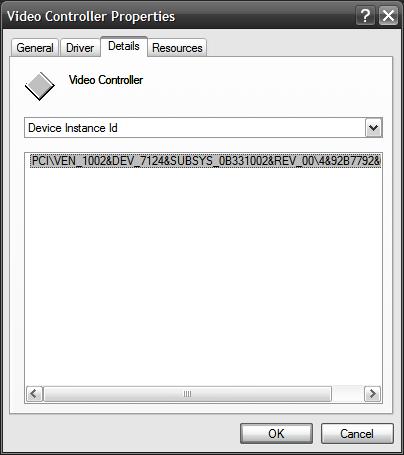The image size is (404, 455).
Task: Click the horizontal scrollbar thumb
Action: [187, 394]
